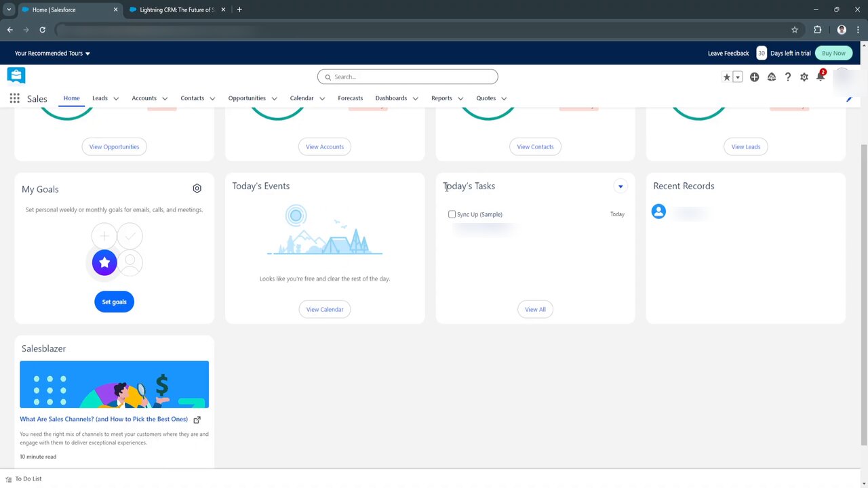This screenshot has height=488, width=868.
Task: Expand the Reports tab dropdown chevron
Action: click(x=460, y=99)
